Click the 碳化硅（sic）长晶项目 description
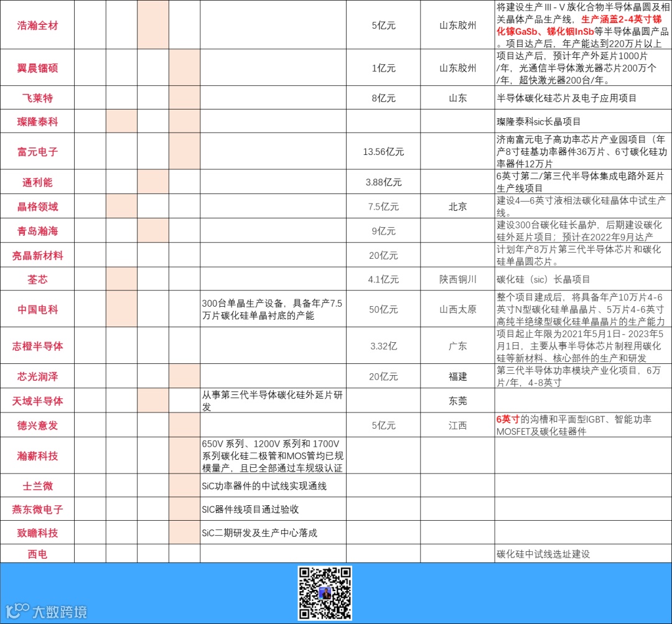 click(583, 279)
